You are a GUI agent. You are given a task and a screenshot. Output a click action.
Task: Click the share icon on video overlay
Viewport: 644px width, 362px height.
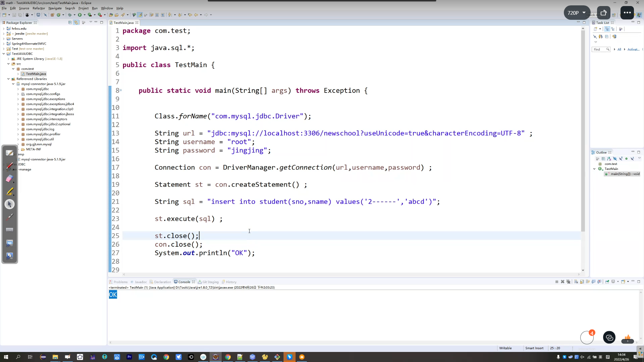click(x=603, y=13)
